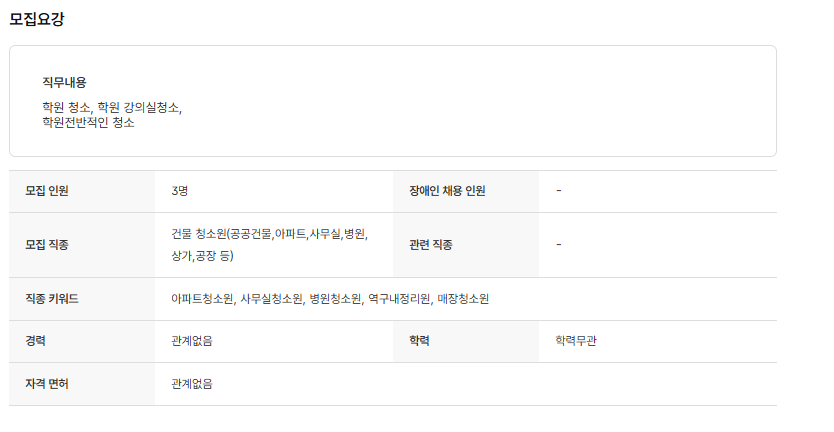Image resolution: width=834 pixels, height=432 pixels.
Task: Select the 자격 면허 row header
Action: [x=47, y=384]
